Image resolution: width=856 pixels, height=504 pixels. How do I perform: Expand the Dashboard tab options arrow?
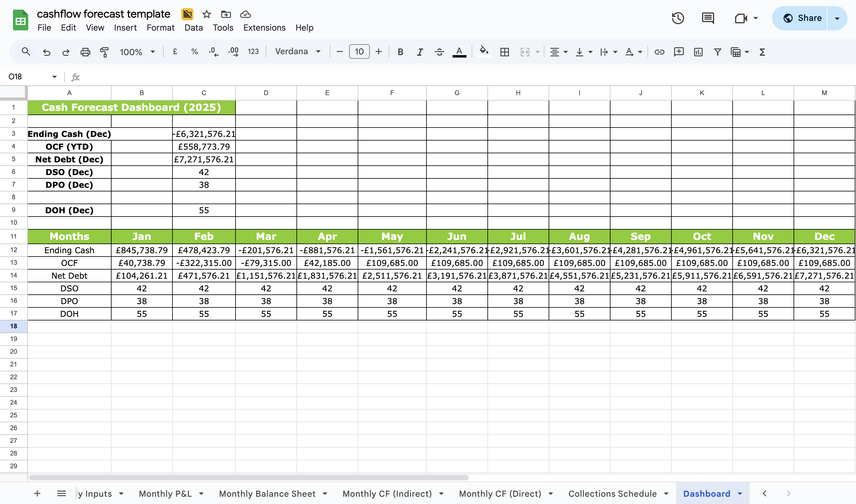(740, 493)
